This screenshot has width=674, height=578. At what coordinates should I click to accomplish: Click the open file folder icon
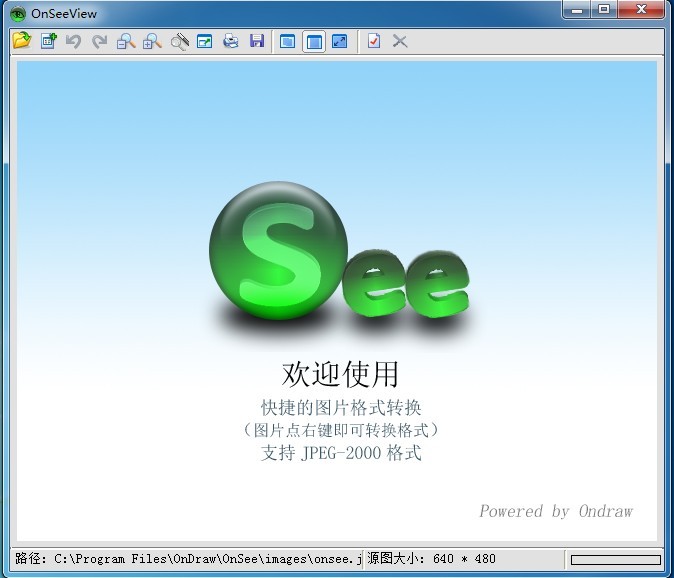[x=22, y=41]
